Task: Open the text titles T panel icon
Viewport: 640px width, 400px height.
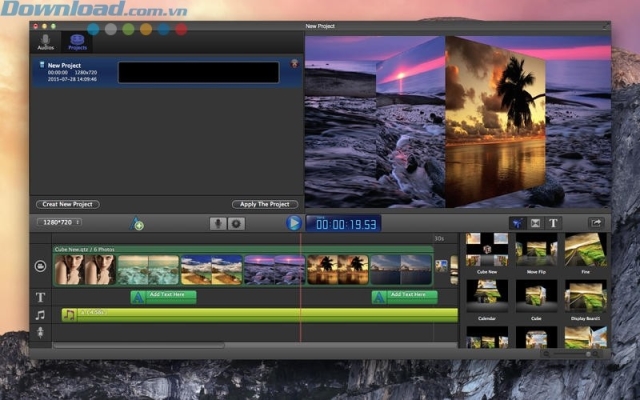Action: point(553,223)
